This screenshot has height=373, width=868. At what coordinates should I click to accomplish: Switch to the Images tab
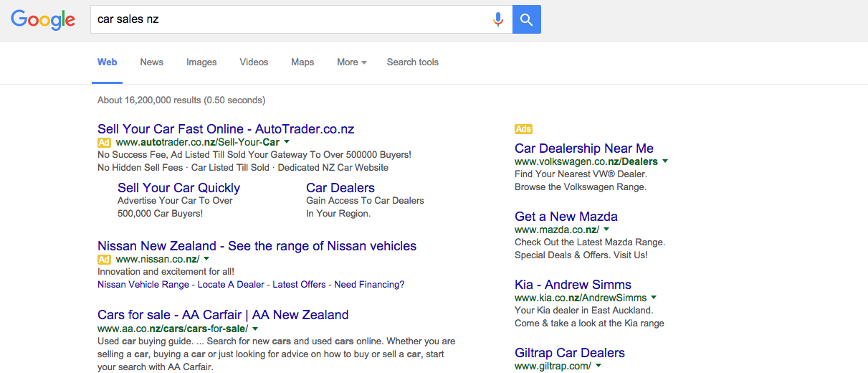point(201,62)
